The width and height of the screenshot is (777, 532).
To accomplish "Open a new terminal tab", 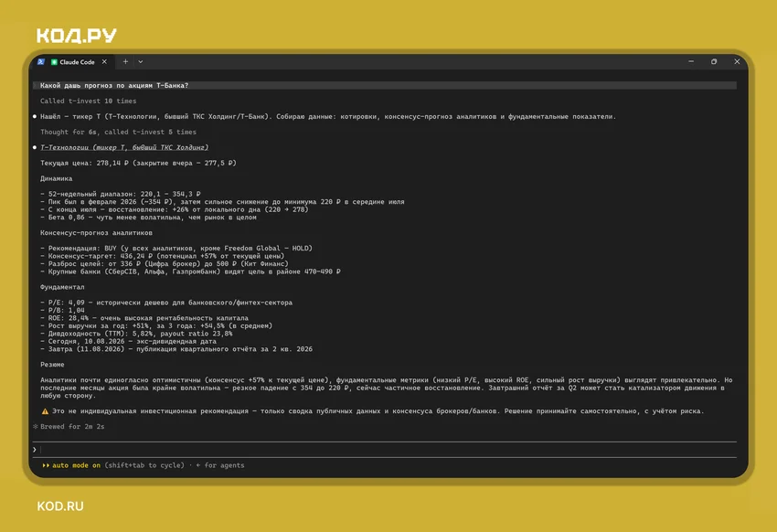I will (125, 62).
